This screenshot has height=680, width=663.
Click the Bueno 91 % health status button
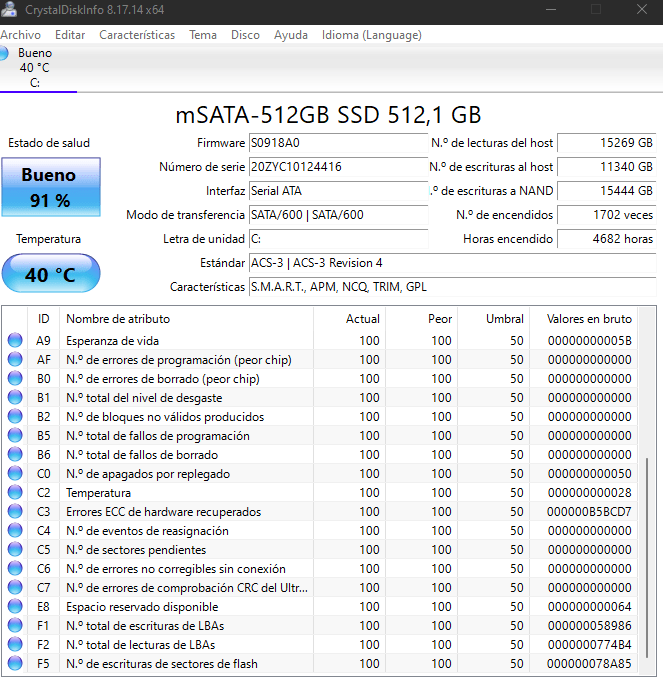click(50, 187)
